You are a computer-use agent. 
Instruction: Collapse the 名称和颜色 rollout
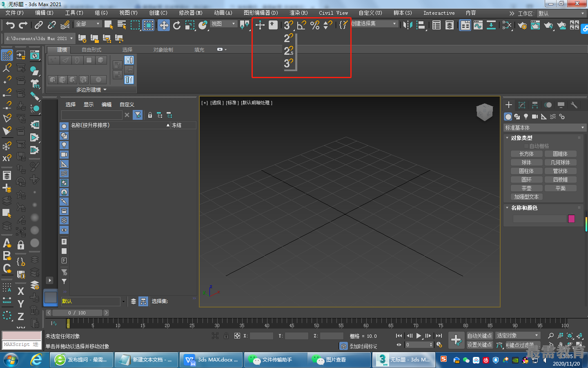coord(524,208)
